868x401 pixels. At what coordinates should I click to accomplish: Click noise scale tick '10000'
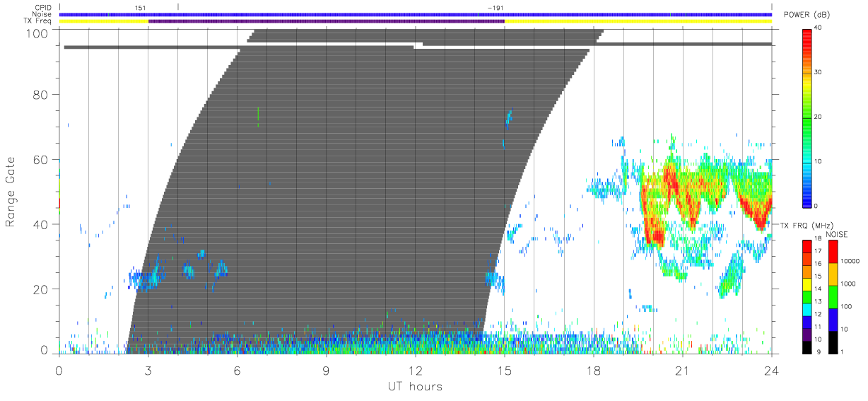point(850,261)
